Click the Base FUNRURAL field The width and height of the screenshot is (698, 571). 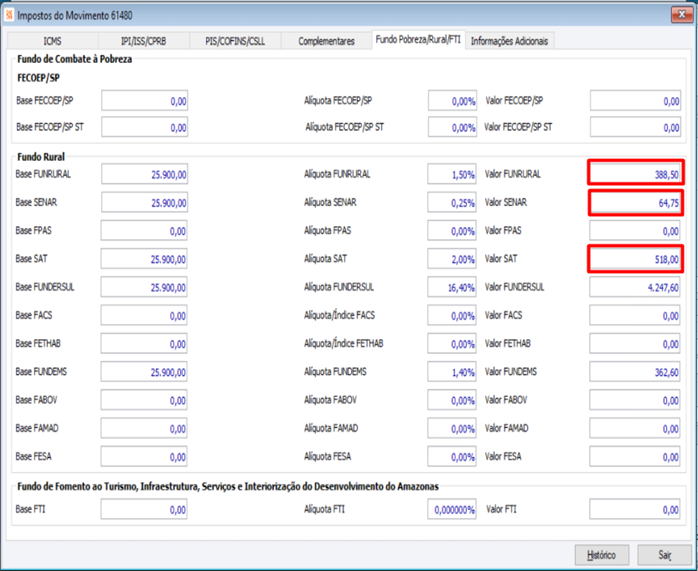144,174
